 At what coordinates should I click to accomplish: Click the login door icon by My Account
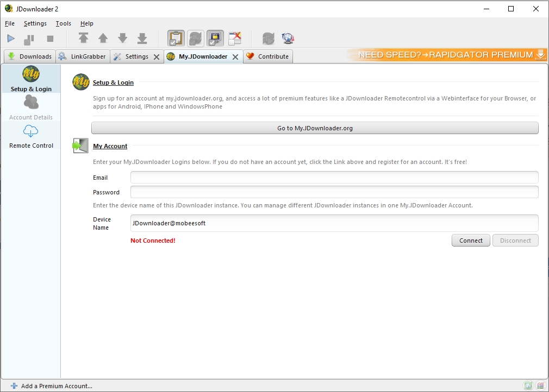click(80, 146)
